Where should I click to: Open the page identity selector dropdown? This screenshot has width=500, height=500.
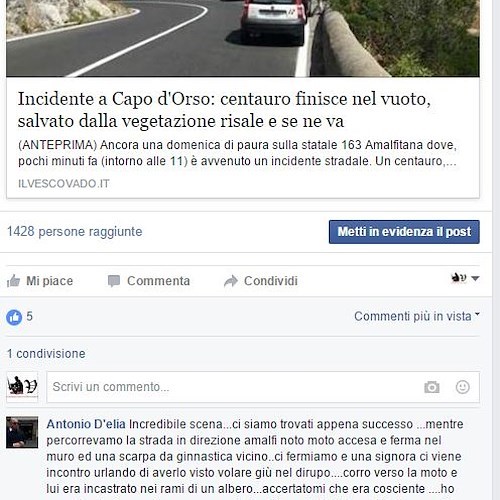point(465,278)
